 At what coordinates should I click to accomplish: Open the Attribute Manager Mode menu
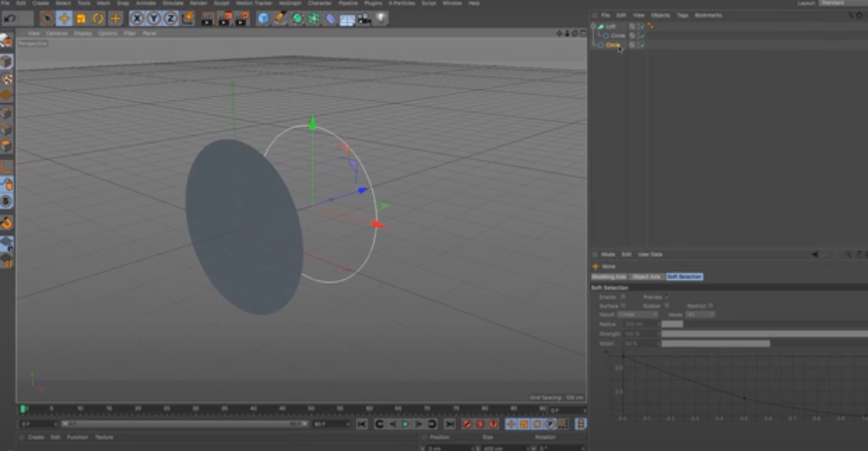pos(608,255)
